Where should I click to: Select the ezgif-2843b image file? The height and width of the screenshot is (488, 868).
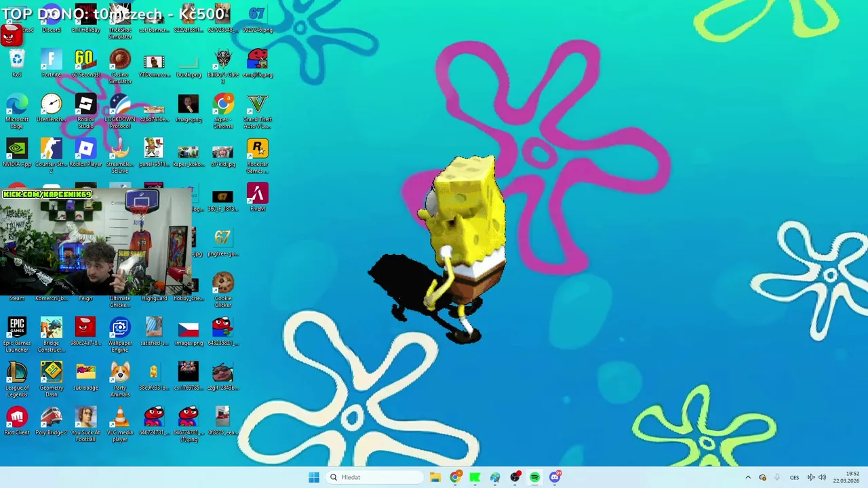coord(223,375)
